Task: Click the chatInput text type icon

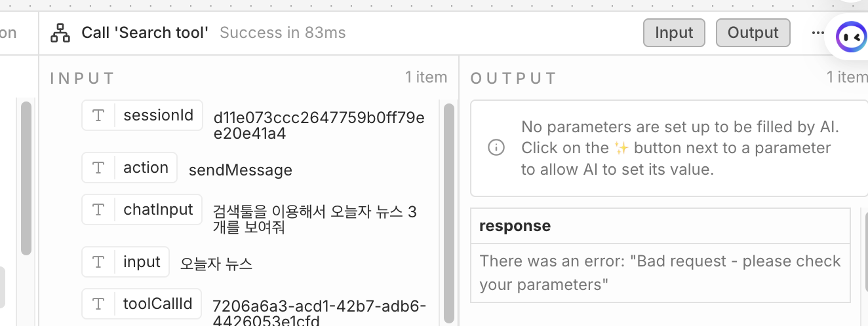Action: point(99,209)
